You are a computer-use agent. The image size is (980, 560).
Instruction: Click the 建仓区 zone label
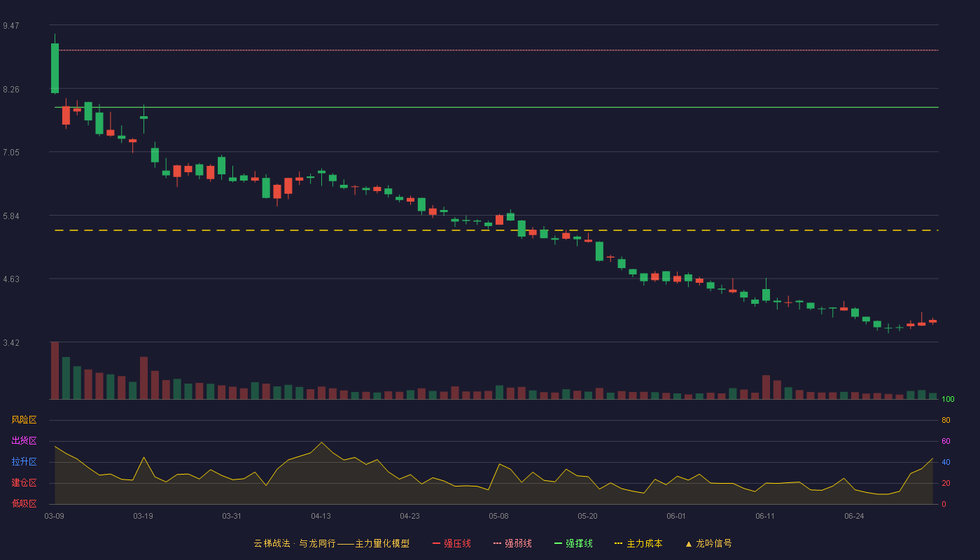click(x=24, y=483)
